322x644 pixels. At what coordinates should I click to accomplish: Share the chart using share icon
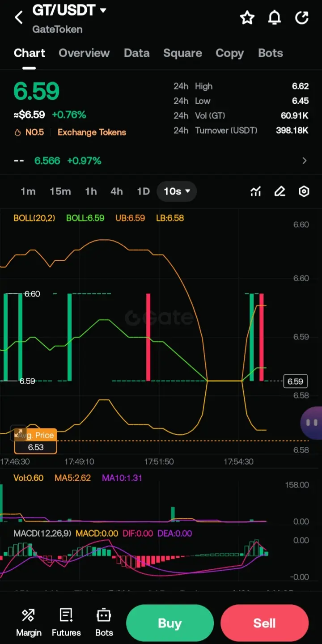[x=302, y=18]
